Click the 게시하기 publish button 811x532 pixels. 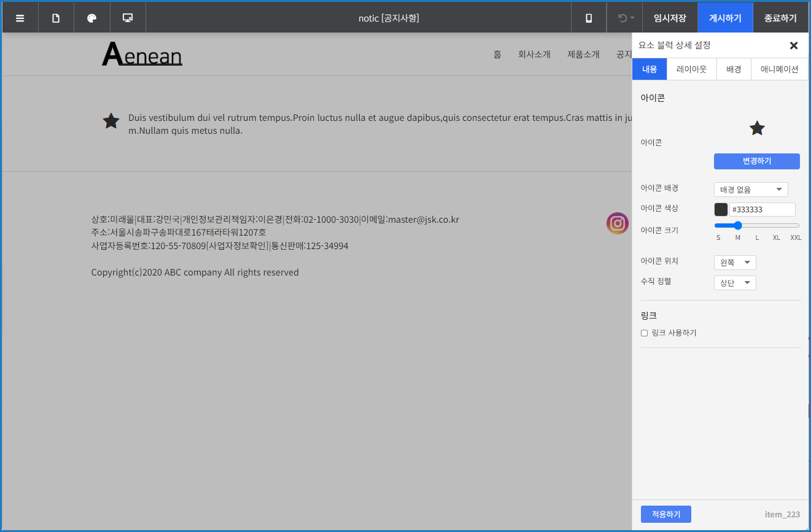pyautogui.click(x=725, y=17)
